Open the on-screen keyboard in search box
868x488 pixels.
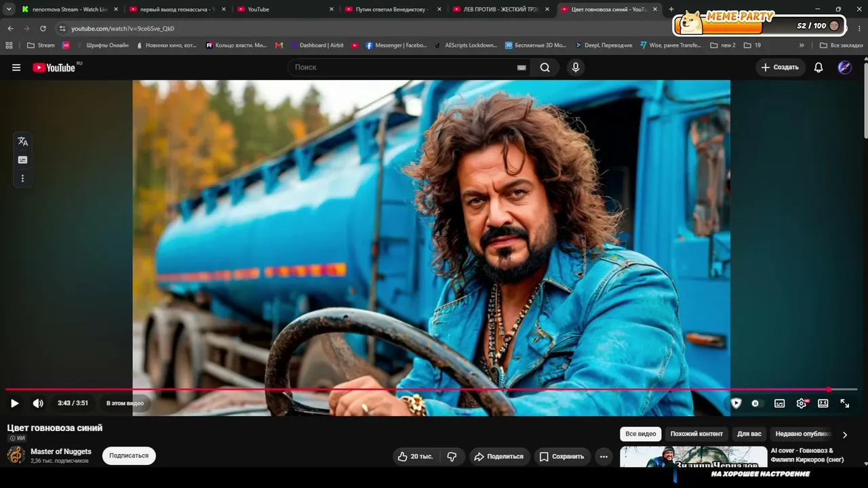click(521, 68)
